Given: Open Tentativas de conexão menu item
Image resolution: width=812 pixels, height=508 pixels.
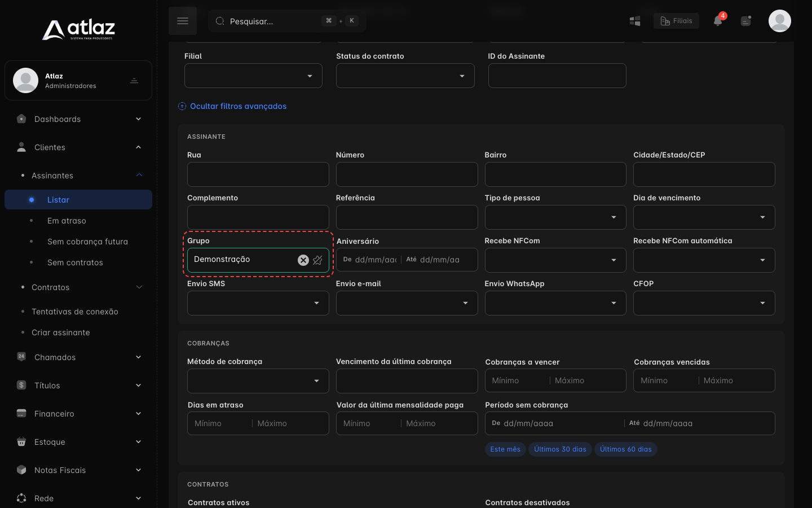Looking at the screenshot, I should click(x=75, y=312).
